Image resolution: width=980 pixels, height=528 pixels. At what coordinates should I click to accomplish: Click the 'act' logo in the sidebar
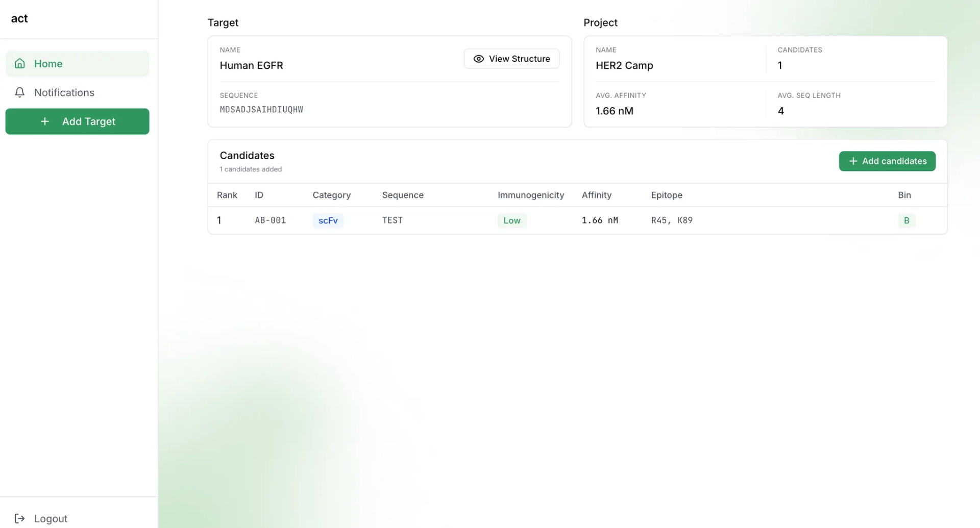(19, 18)
